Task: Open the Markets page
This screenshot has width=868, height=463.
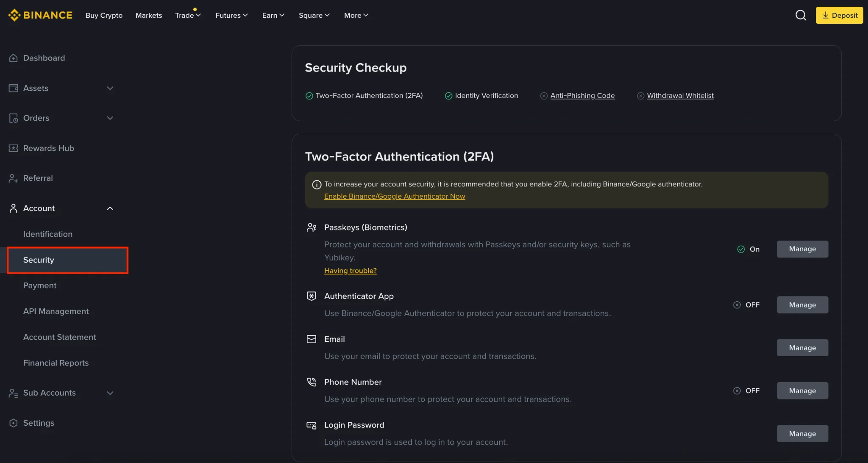Action: pos(149,15)
